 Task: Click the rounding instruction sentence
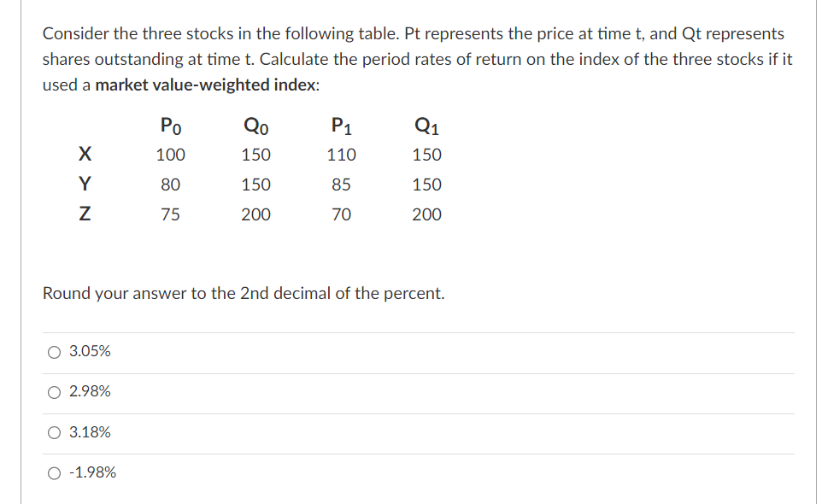pyautogui.click(x=243, y=293)
